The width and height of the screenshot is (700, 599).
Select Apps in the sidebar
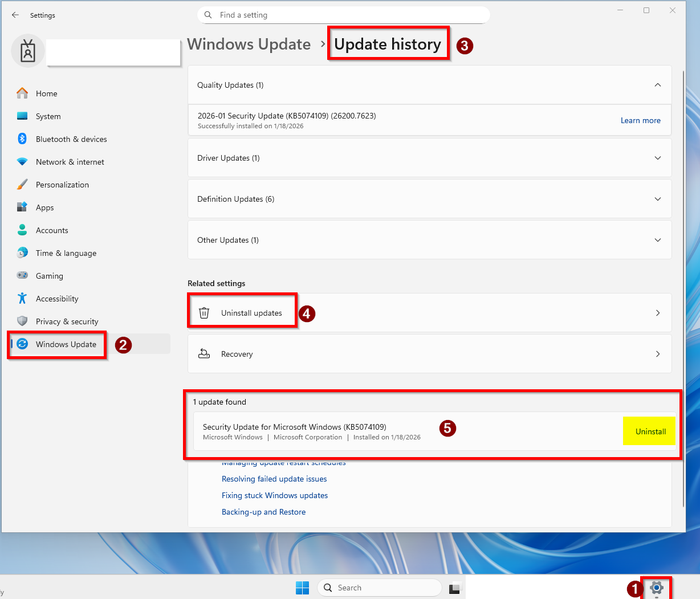tap(89, 207)
